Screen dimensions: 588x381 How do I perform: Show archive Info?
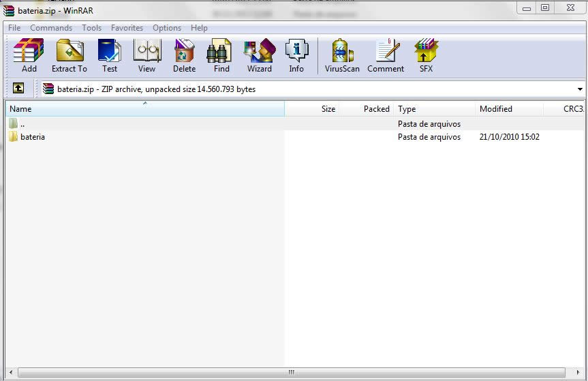click(296, 55)
